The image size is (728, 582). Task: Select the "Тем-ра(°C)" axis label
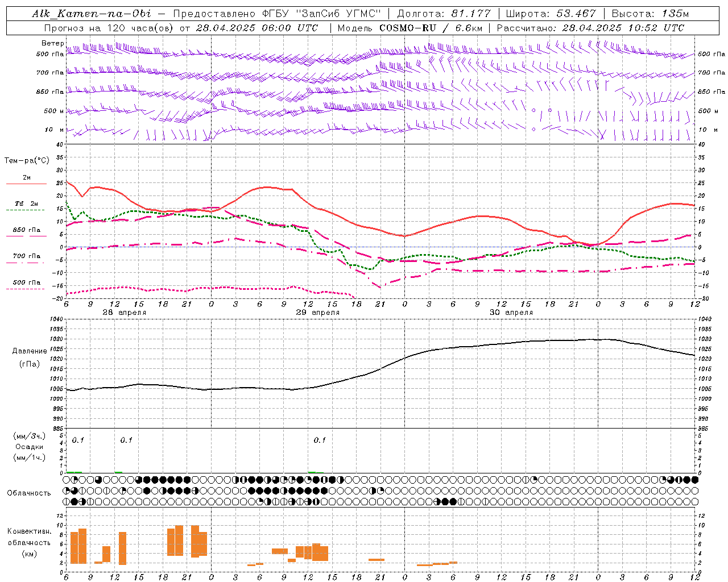click(x=27, y=161)
